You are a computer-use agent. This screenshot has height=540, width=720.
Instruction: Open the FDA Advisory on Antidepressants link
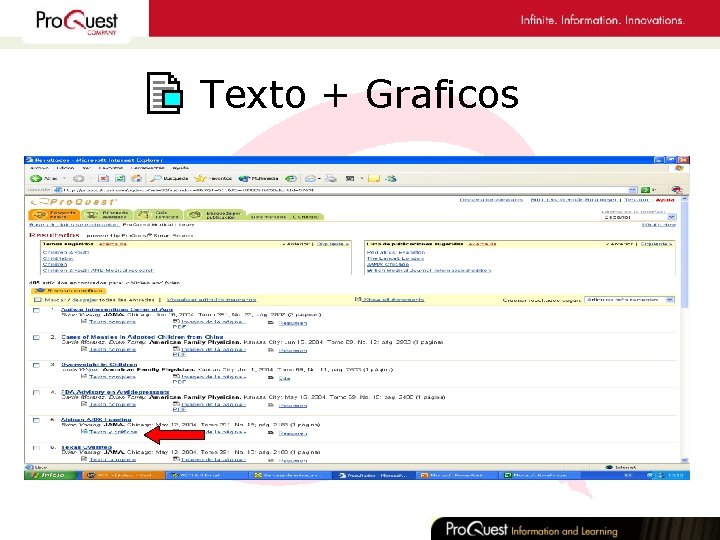[x=115, y=392]
